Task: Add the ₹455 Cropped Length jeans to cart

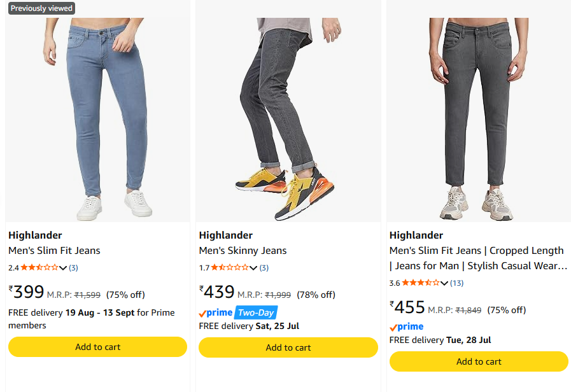Action: click(x=479, y=361)
